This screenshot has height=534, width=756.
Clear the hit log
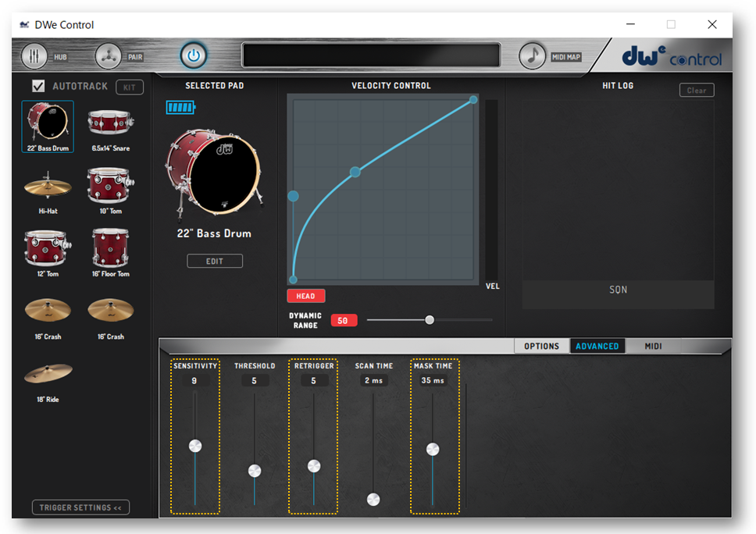pyautogui.click(x=696, y=90)
